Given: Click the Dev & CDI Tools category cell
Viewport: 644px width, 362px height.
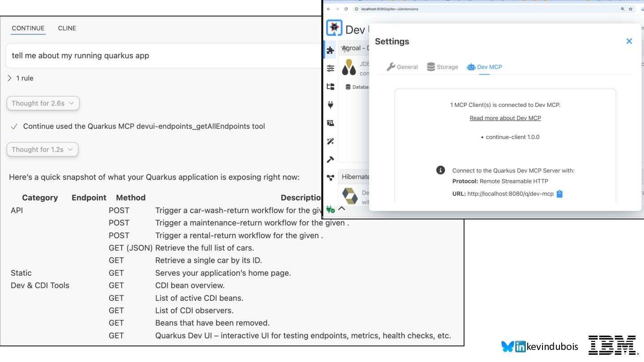Looking at the screenshot, I should [x=40, y=285].
